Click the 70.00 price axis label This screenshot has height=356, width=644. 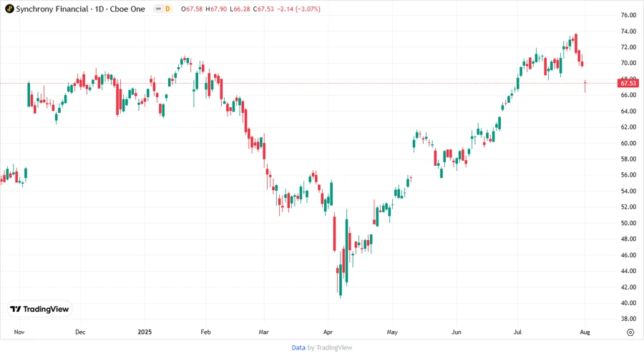click(x=628, y=63)
